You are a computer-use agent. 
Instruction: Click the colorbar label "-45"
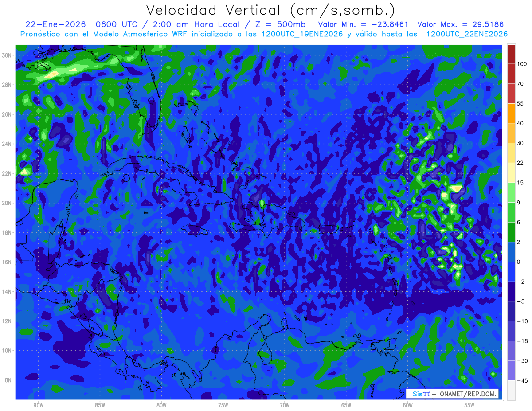(522, 380)
